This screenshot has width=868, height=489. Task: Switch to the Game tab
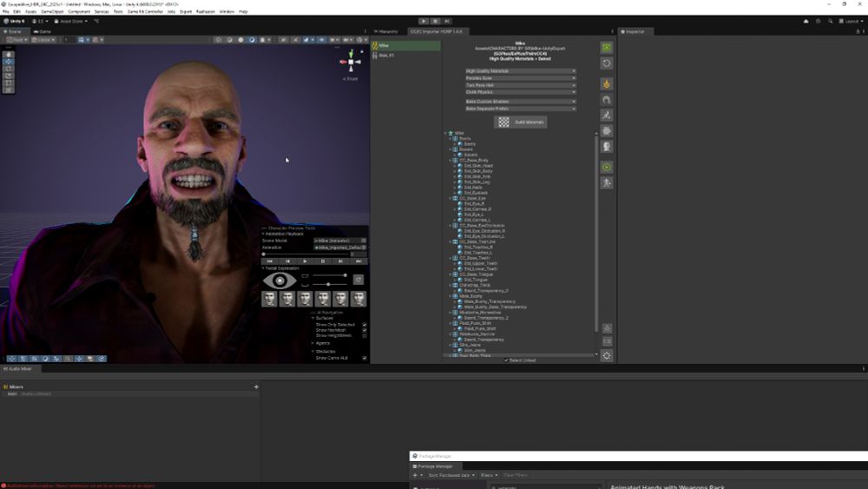pos(43,31)
